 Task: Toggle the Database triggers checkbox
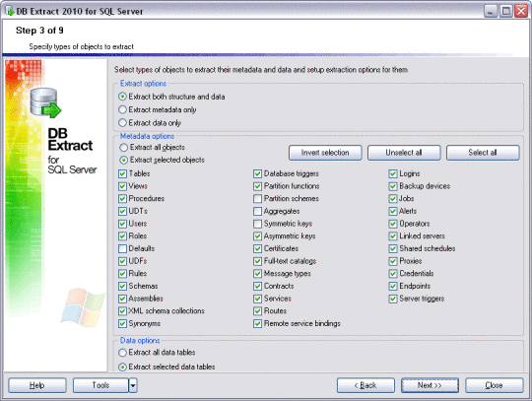click(x=257, y=174)
